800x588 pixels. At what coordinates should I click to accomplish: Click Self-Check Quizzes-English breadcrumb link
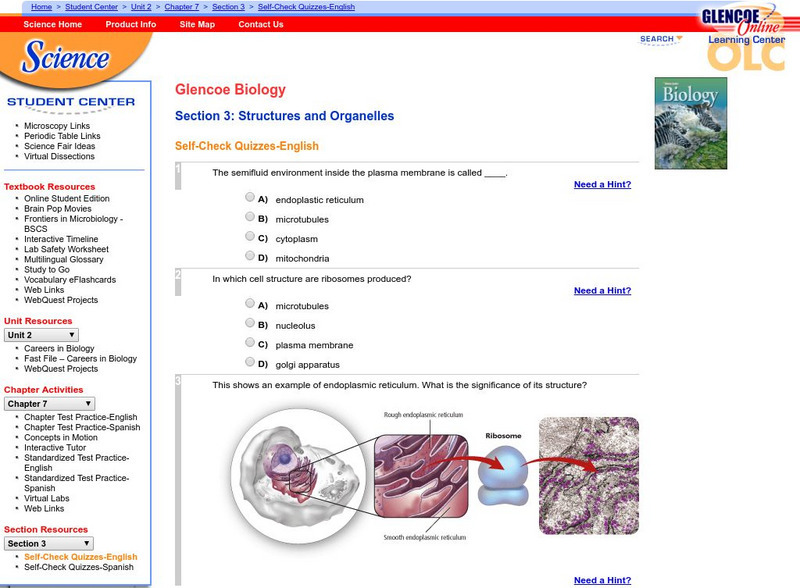[306, 7]
